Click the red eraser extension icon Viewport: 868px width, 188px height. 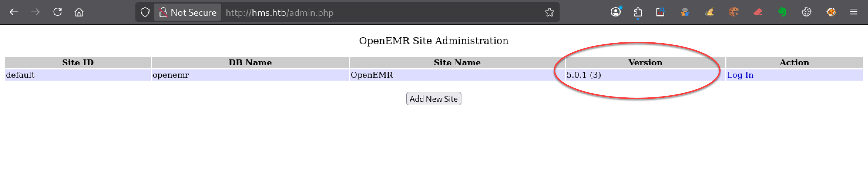(x=758, y=12)
